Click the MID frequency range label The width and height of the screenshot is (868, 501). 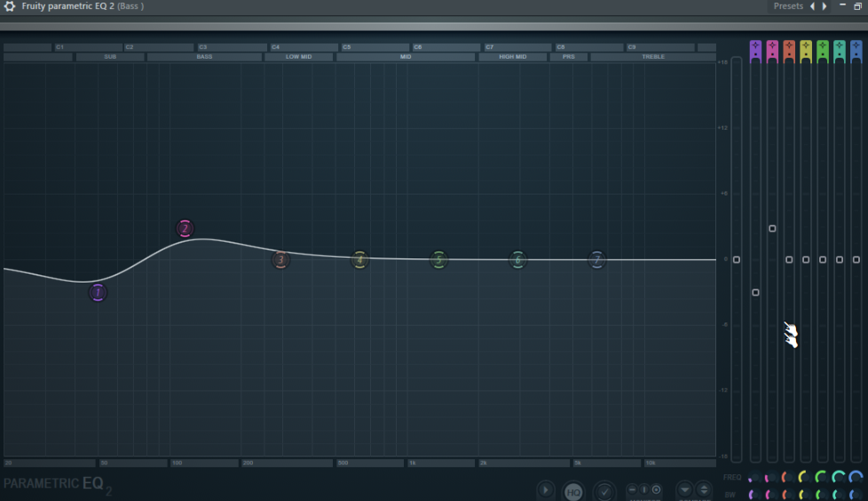(x=406, y=57)
